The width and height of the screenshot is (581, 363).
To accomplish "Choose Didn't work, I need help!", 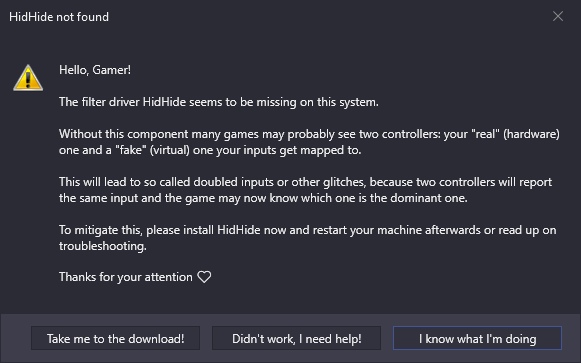I will [296, 338].
